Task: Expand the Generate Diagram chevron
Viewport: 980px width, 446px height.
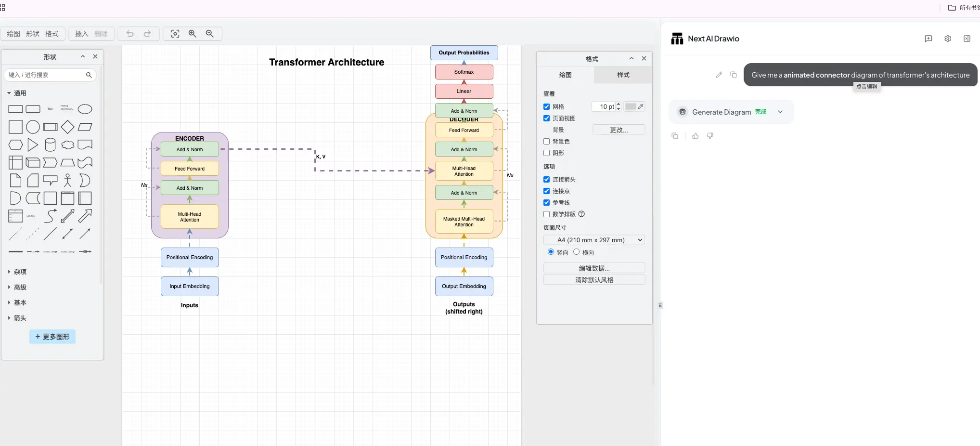Action: [x=780, y=112]
